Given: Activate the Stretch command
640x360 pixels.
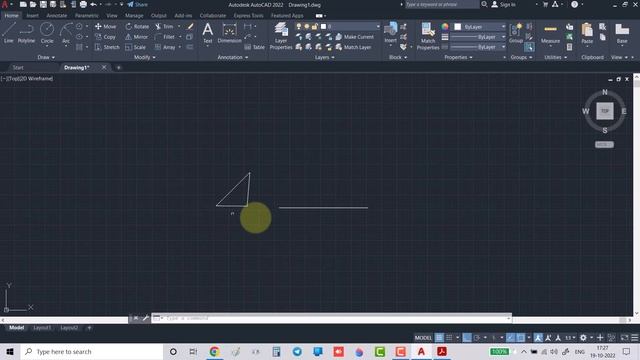Looking at the screenshot, I should point(107,47).
